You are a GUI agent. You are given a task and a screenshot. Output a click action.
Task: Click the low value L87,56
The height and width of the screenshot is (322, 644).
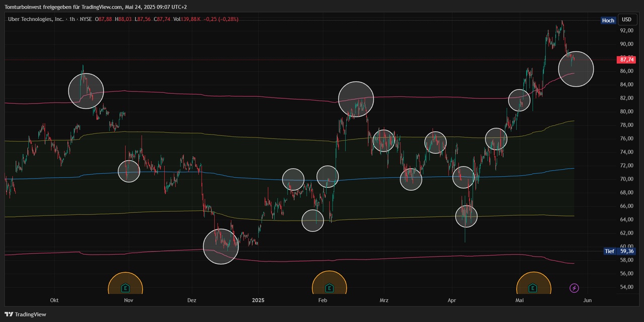click(x=143, y=19)
